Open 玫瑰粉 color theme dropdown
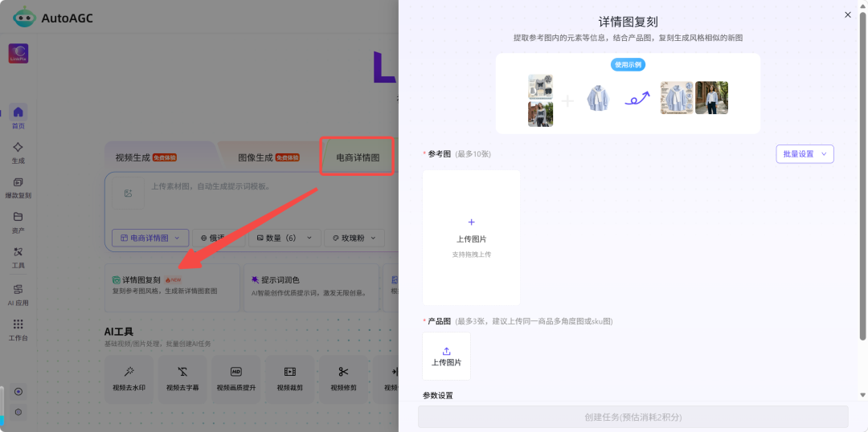The width and height of the screenshot is (868, 432). 354,238
